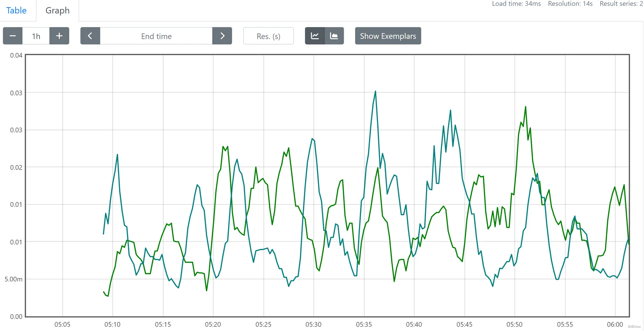Screen dimensions: 644x331
Task: Decrease the time range with minus button
Action: click(x=13, y=36)
